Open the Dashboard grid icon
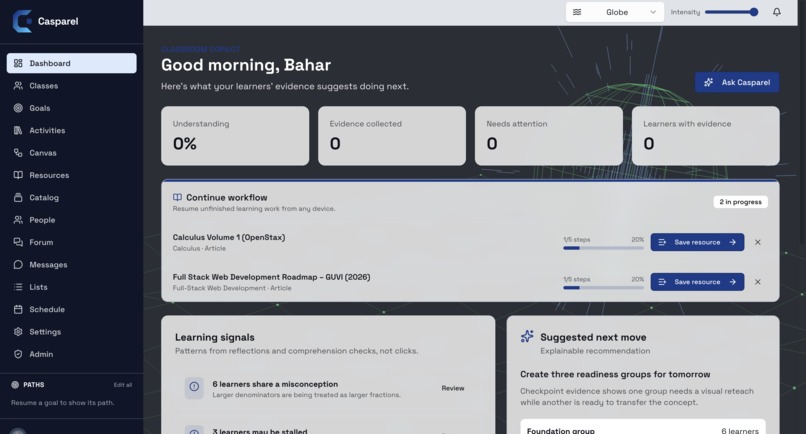The width and height of the screenshot is (806, 434). pyautogui.click(x=18, y=63)
